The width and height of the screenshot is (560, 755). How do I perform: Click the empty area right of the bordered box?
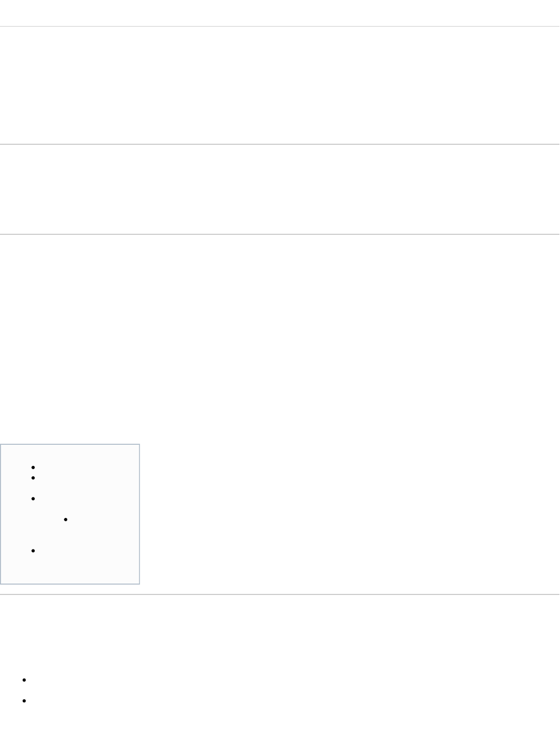click(x=347, y=514)
